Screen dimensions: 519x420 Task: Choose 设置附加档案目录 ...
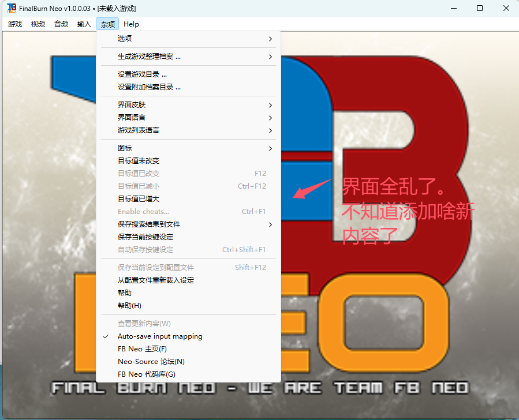pyautogui.click(x=188, y=87)
